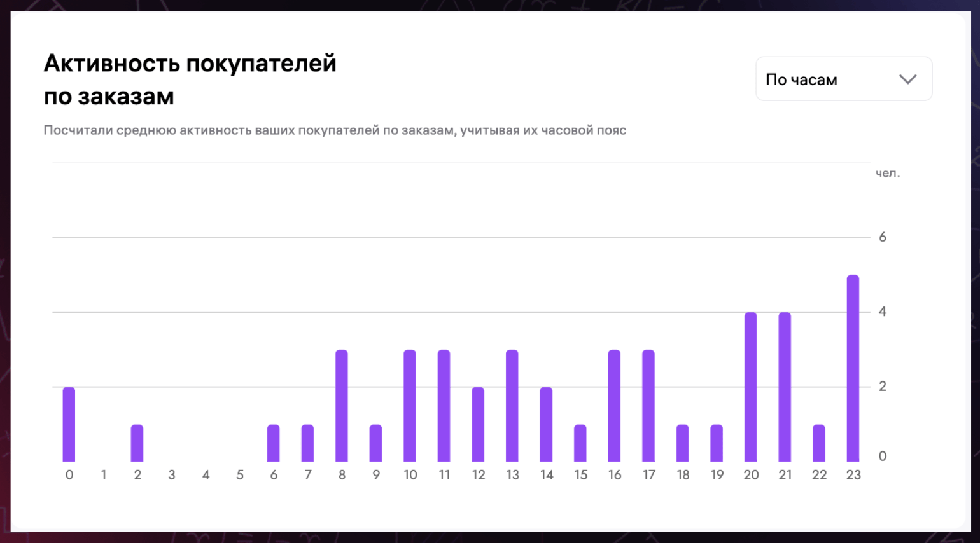The width and height of the screenshot is (980, 543).
Task: Select the bar for hour 17
Action: pos(648,406)
